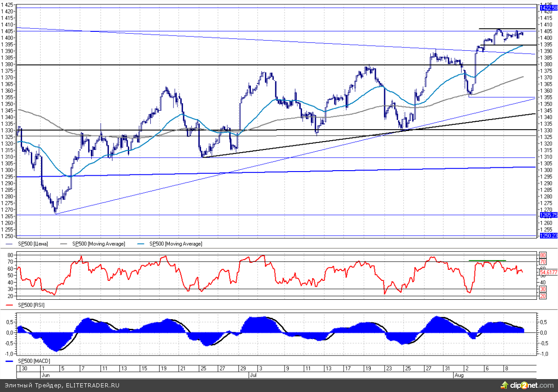Click the gray Moving Average legend line
The width and height of the screenshot is (558, 392).
[66, 244]
